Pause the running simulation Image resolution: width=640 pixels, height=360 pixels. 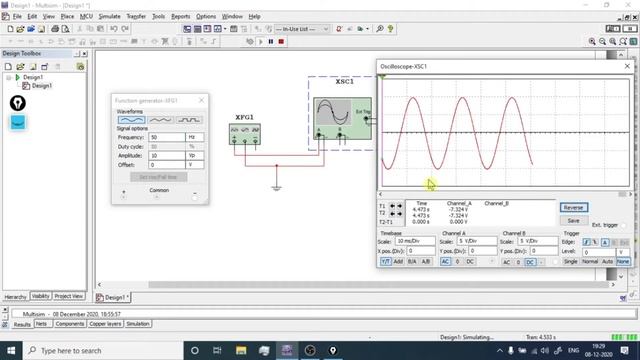(x=271, y=42)
